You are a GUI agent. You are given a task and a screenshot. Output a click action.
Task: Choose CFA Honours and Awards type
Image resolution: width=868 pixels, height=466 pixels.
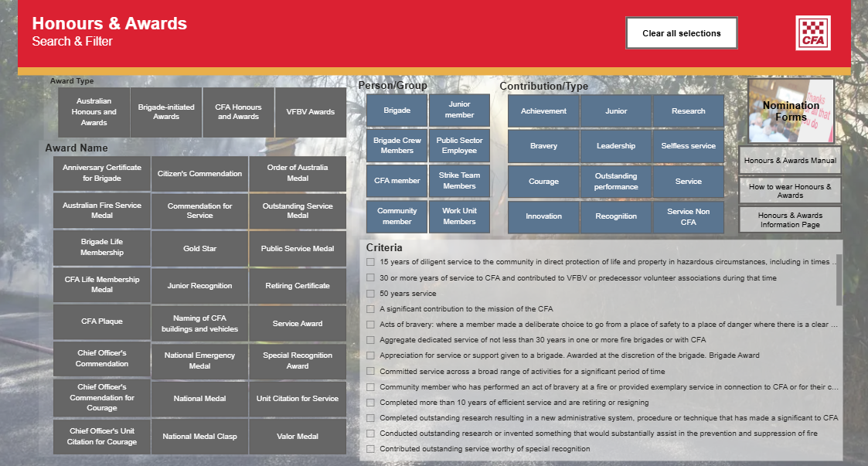pos(238,112)
